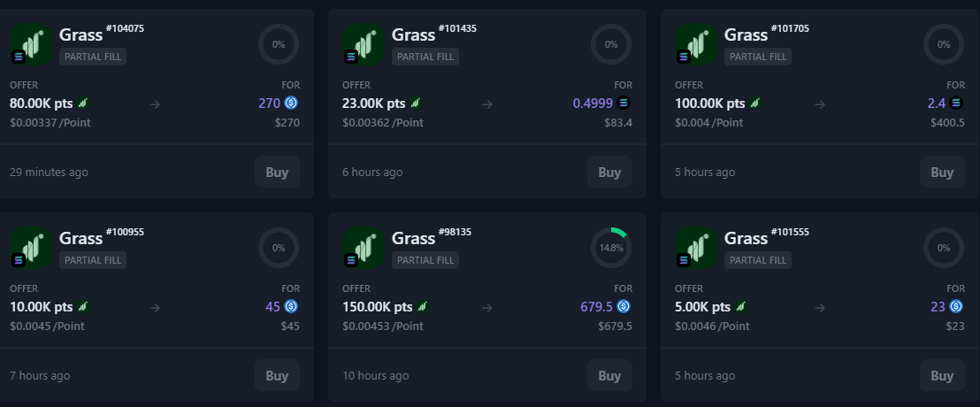Buy the 80.00K pts offer for 270
The height and width of the screenshot is (407, 980).
pyautogui.click(x=277, y=173)
